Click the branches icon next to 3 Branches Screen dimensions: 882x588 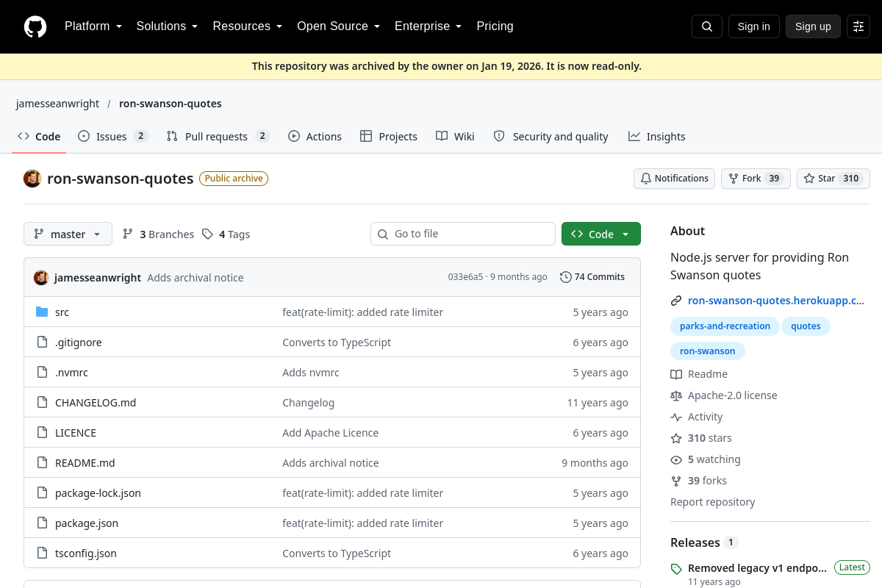tap(128, 234)
